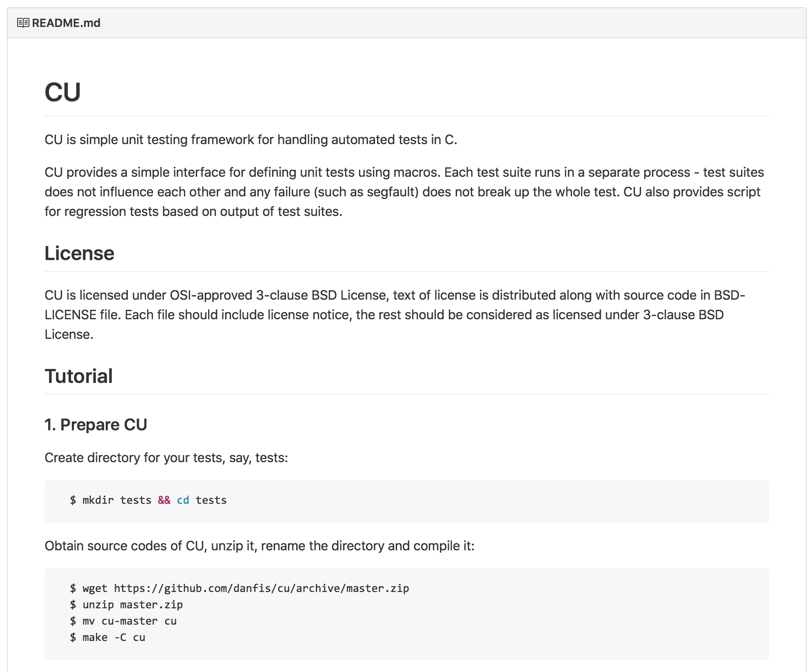This screenshot has height=672, width=812.
Task: Click the red "&&" operator in code
Action: [x=164, y=500]
